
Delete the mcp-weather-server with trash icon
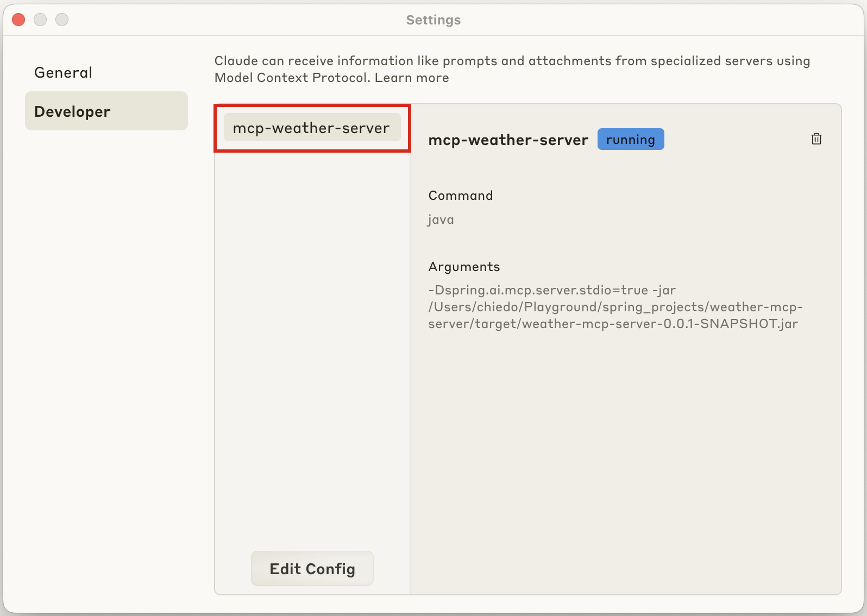point(816,139)
